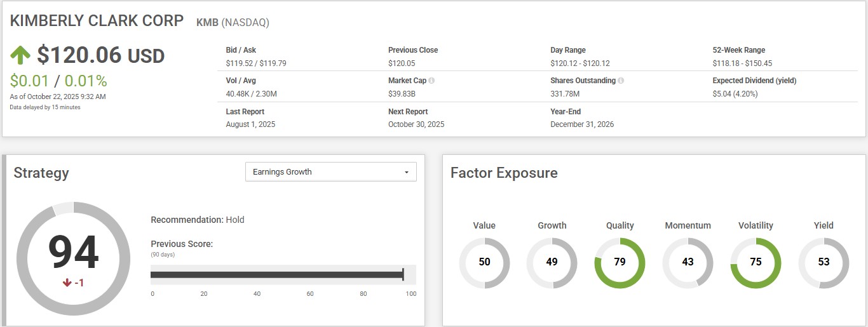Click the Next Report date October 30, 2025
868x327 pixels.
[x=416, y=124]
